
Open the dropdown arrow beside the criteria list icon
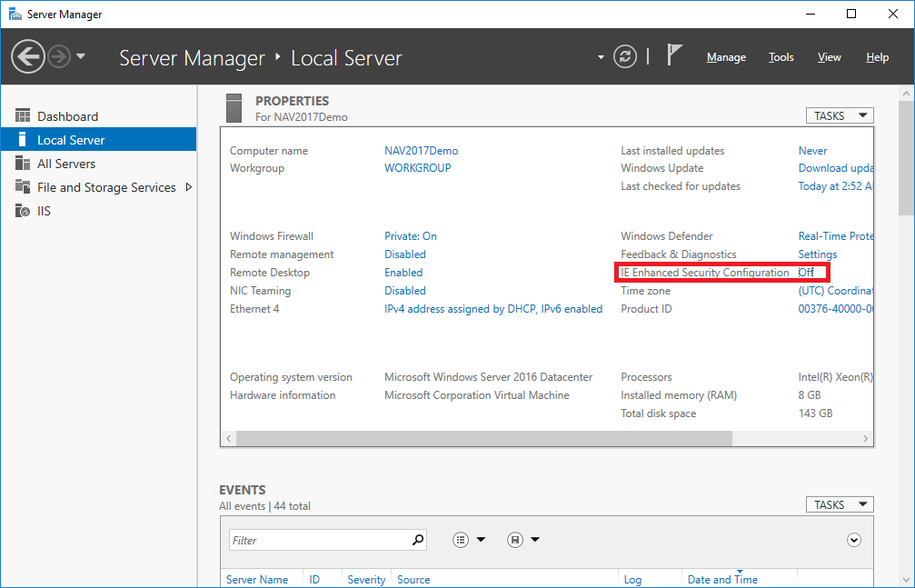(x=481, y=540)
